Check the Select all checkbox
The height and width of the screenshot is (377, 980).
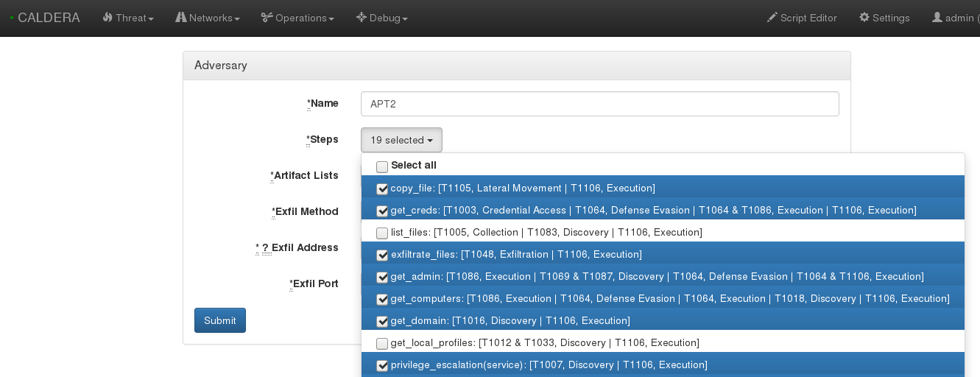point(382,166)
